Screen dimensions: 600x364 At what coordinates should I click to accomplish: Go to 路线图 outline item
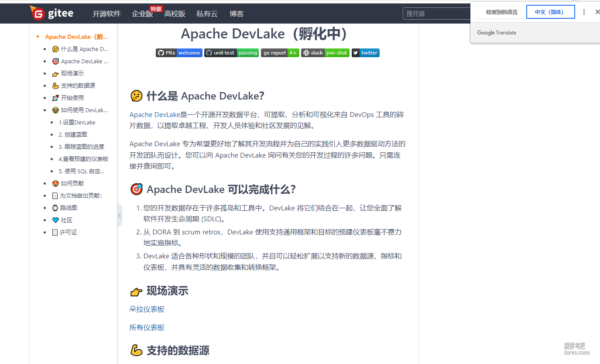(x=65, y=208)
